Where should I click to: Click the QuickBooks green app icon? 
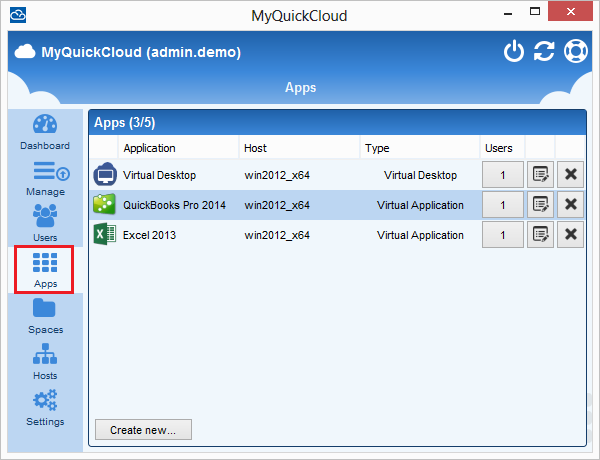coord(104,204)
